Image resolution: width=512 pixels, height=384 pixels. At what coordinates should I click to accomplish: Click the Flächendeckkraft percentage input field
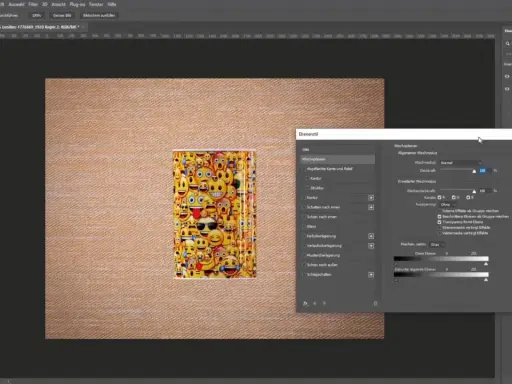click(x=485, y=191)
